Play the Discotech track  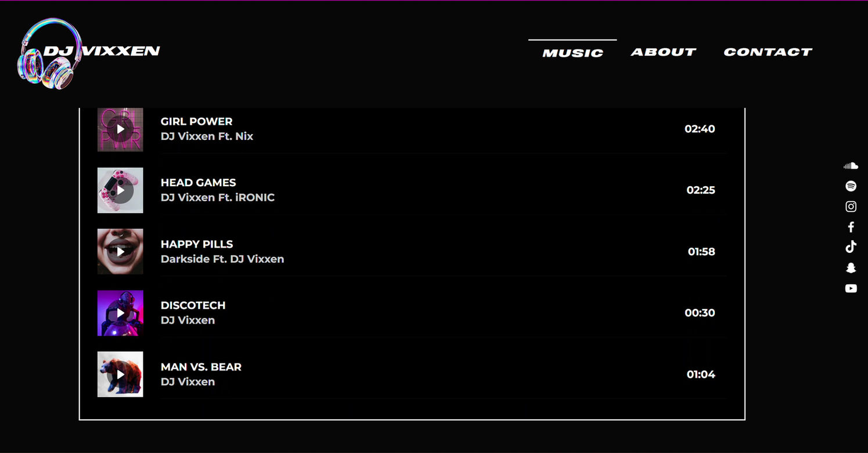point(120,313)
